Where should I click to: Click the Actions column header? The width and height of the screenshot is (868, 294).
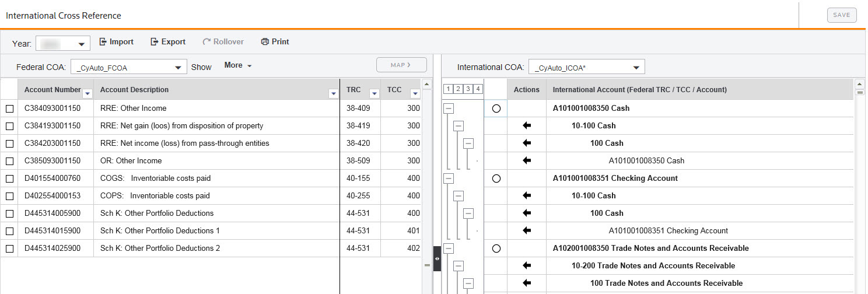click(527, 90)
